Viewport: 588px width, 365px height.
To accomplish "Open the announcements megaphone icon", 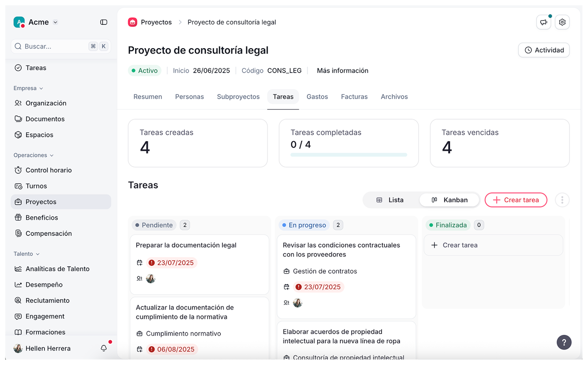I will (543, 22).
